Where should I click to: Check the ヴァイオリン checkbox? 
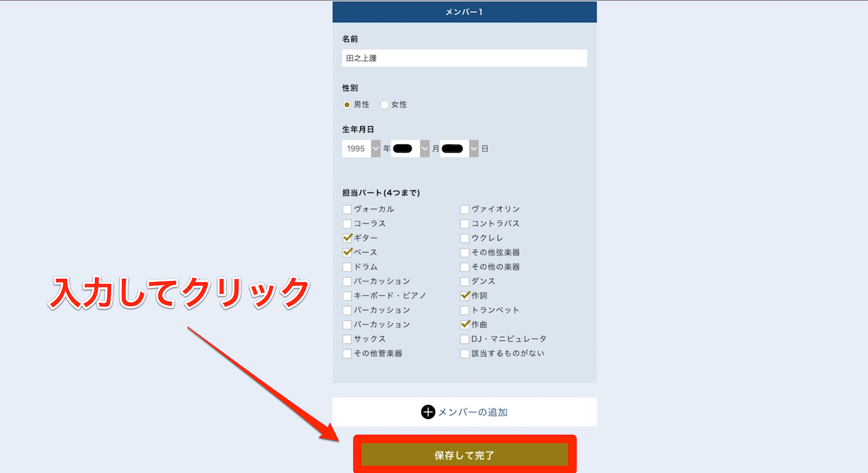point(464,210)
